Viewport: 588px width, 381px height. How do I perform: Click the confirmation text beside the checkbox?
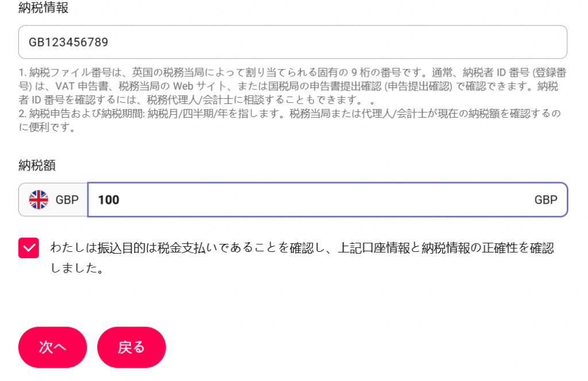pyautogui.click(x=302, y=258)
